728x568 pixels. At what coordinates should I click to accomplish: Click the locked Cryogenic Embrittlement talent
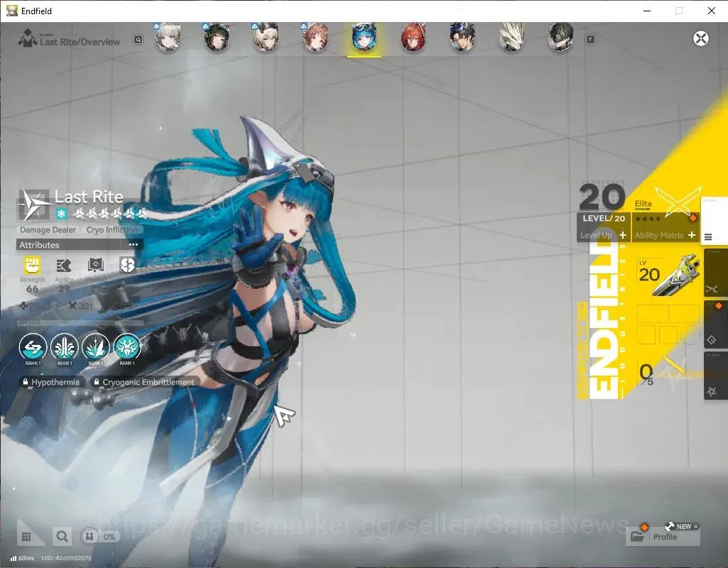144,383
